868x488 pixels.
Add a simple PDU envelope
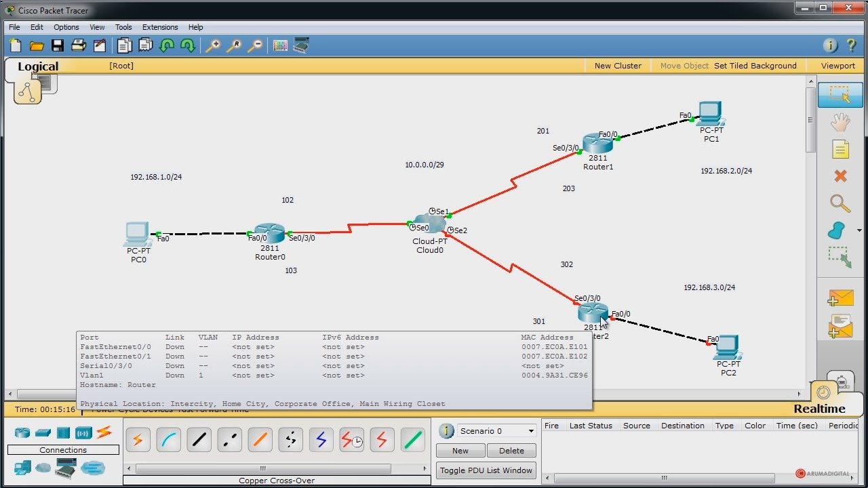click(x=840, y=298)
